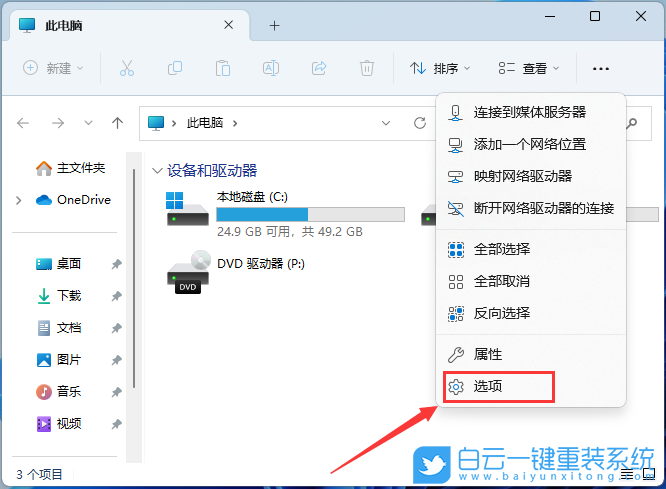666x489 pixels.
Task: Unpin 下载 via its pin icon
Action: pos(116,296)
